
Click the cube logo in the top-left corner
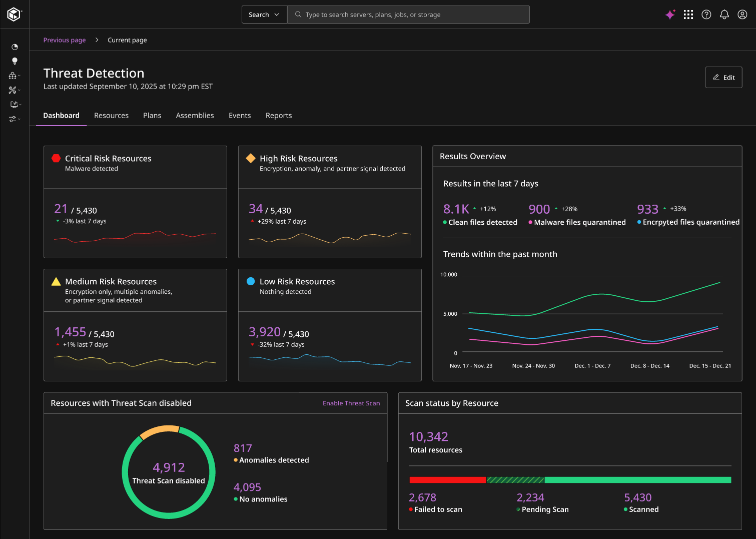tap(14, 14)
